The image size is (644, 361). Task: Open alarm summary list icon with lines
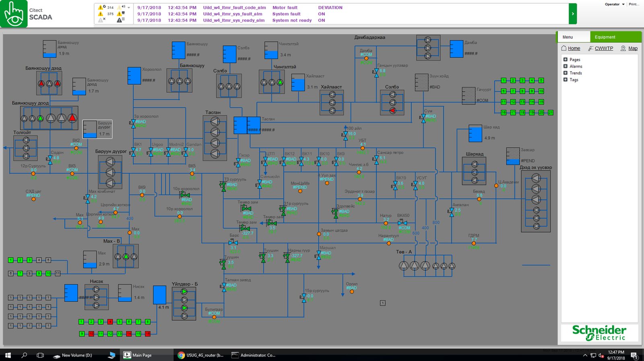click(120, 20)
